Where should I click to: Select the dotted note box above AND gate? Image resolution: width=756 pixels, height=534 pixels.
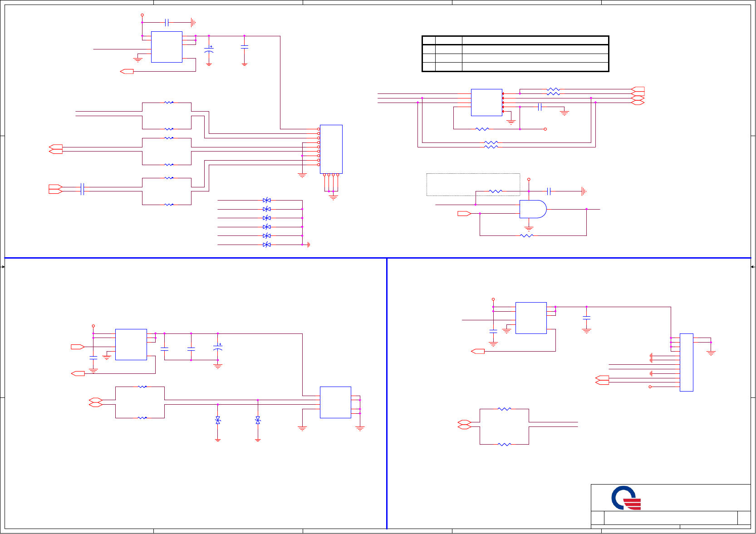pyautogui.click(x=473, y=185)
